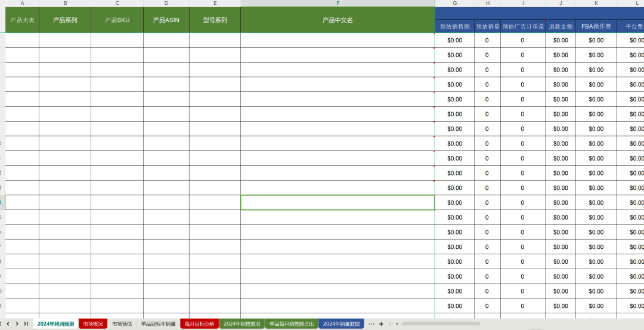
Task: Show more sheets via ellipsis icon
Action: [371, 324]
